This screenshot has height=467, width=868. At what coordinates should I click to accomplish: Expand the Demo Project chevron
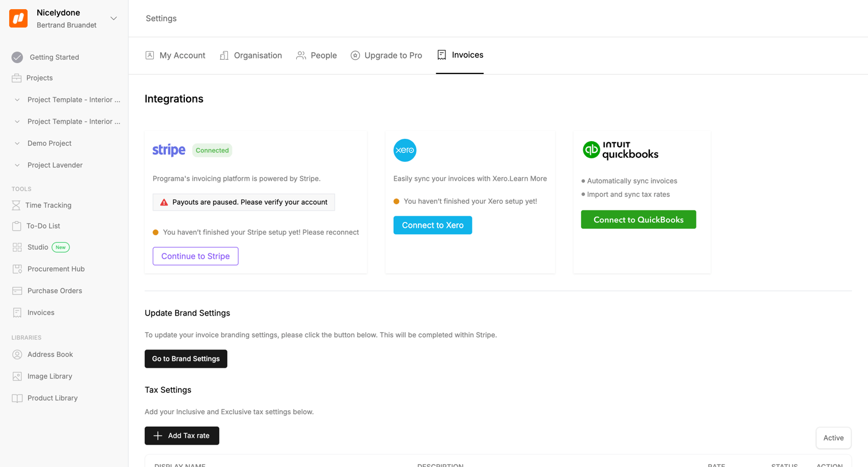(17, 143)
